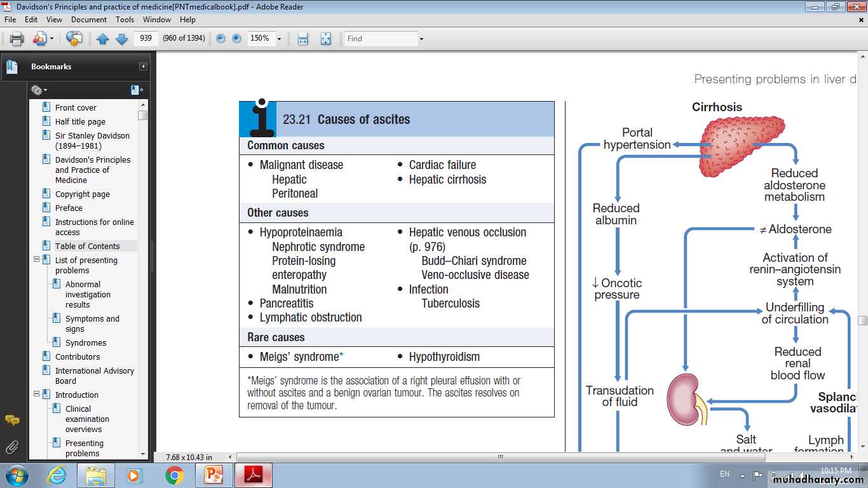Open the zoom percentage dropdown

279,39
